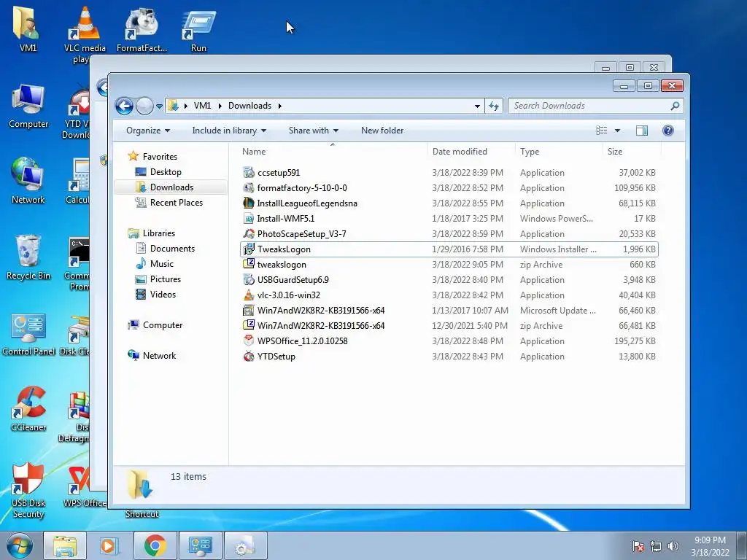
Task: Click the Change your view icon
Action: [x=602, y=131]
